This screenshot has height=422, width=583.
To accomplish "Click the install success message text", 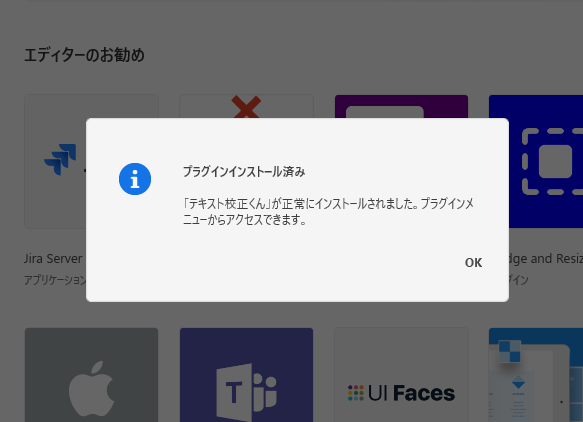I will coord(328,212).
